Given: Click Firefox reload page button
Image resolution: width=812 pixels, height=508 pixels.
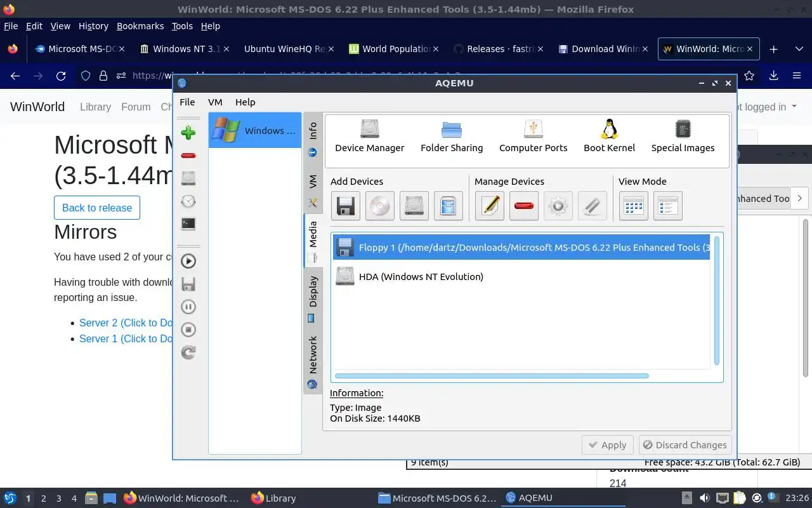Looking at the screenshot, I should click(x=61, y=76).
